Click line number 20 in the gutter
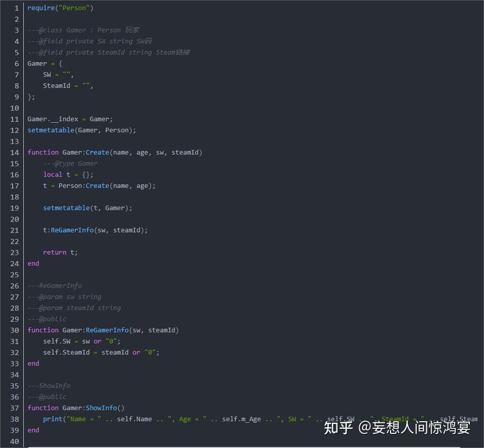 [x=15, y=219]
